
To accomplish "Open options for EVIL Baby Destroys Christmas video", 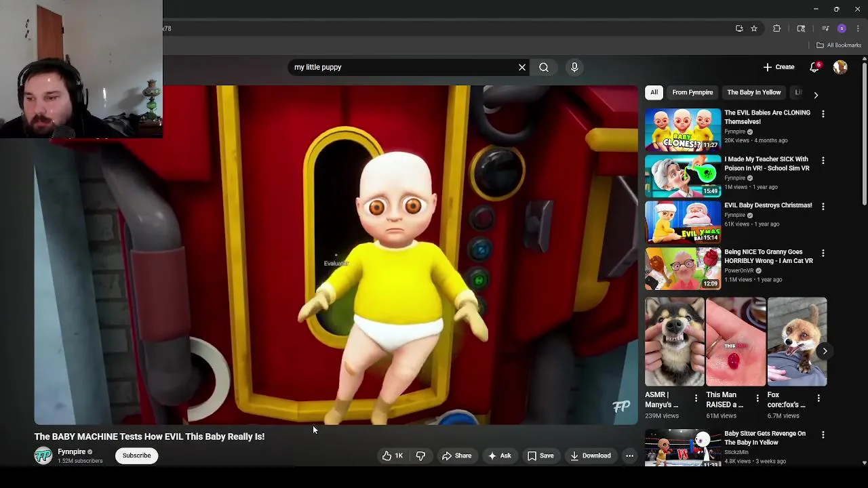I will [x=823, y=206].
